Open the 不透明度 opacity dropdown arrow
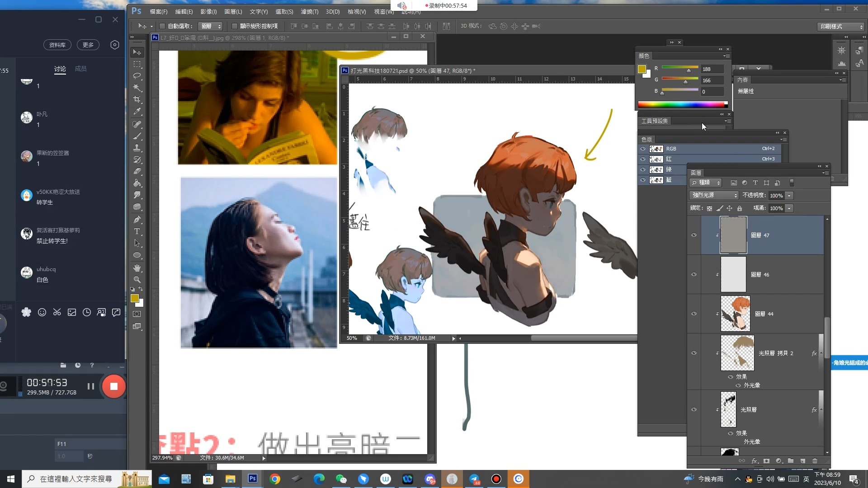The image size is (868, 488). (789, 195)
